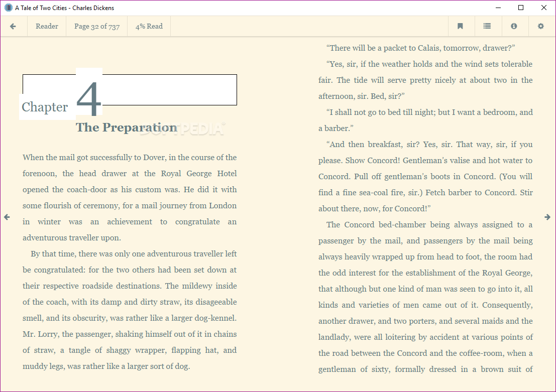Show book info via the info icon
The height and width of the screenshot is (392, 556).
point(514,26)
